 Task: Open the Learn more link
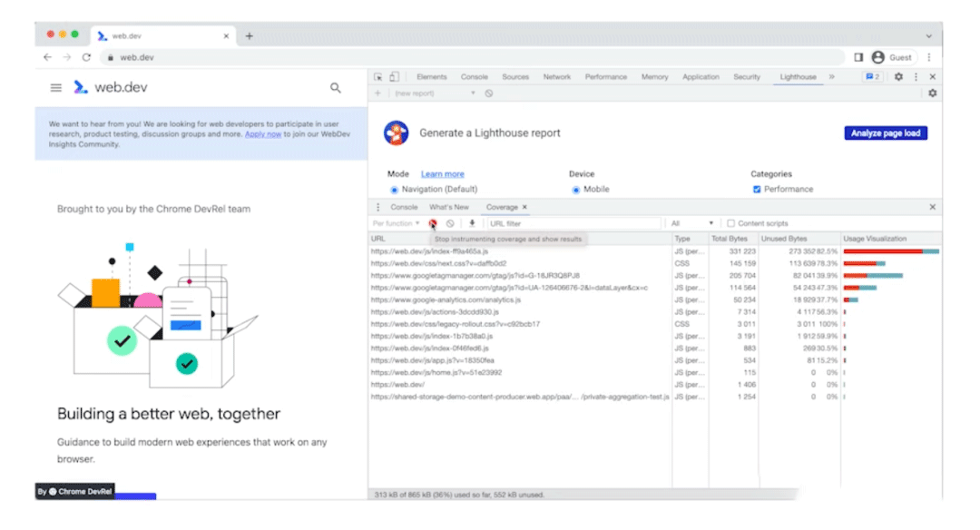coord(443,173)
